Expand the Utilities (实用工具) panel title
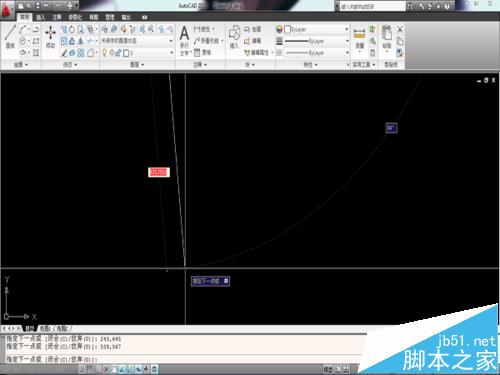Viewport: 500px width, 375px height. 364,65
